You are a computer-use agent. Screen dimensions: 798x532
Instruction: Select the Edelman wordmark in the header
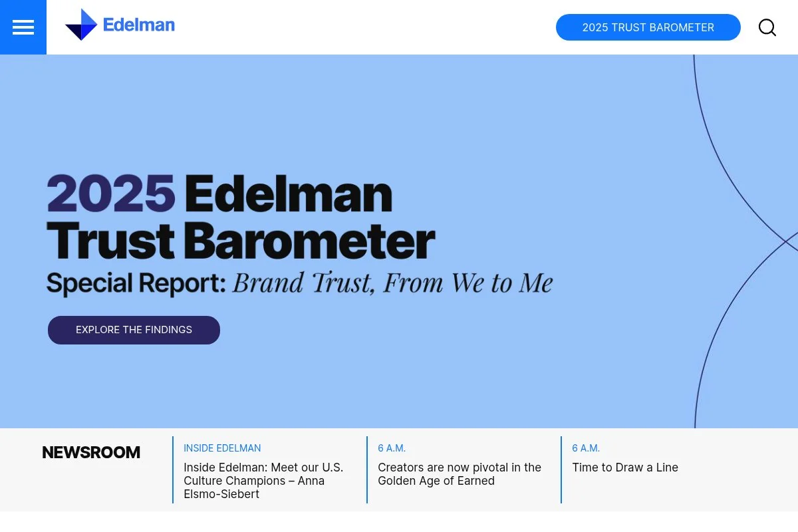[139, 25]
